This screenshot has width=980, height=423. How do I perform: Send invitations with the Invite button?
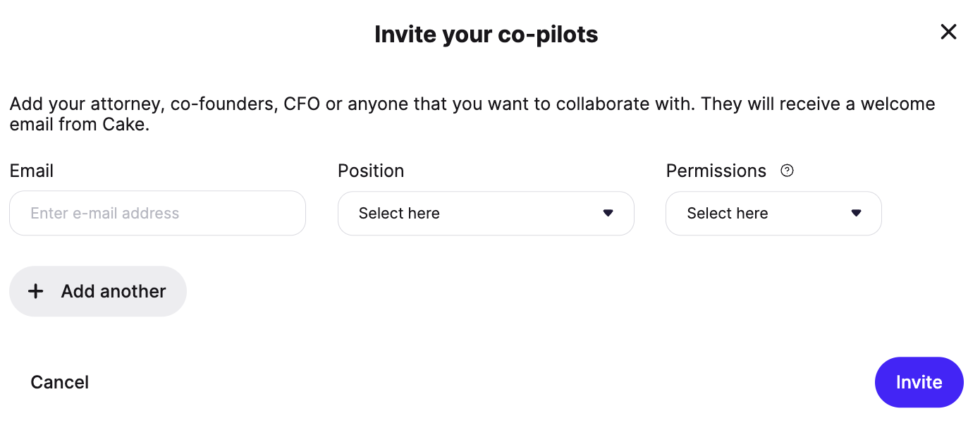(x=919, y=382)
